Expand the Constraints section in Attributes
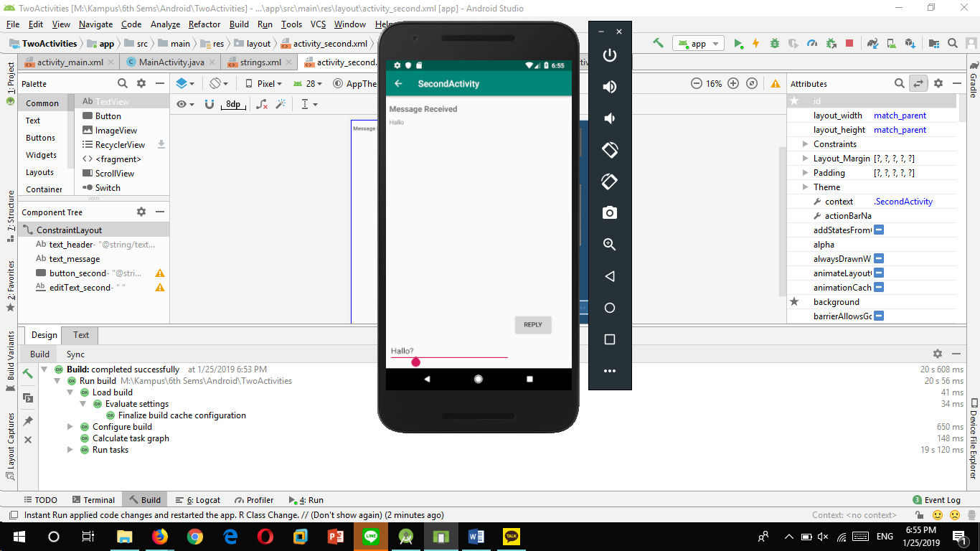This screenshot has height=551, width=980. click(x=804, y=143)
